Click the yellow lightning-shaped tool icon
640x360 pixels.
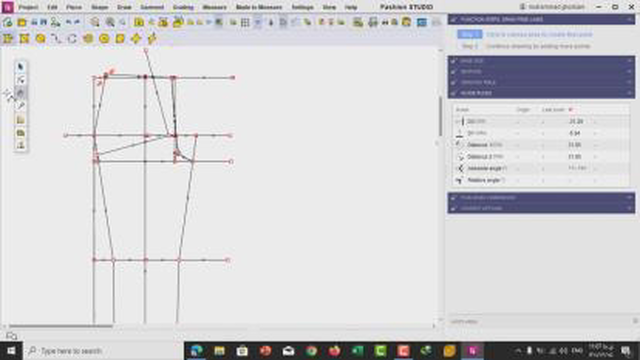click(152, 38)
